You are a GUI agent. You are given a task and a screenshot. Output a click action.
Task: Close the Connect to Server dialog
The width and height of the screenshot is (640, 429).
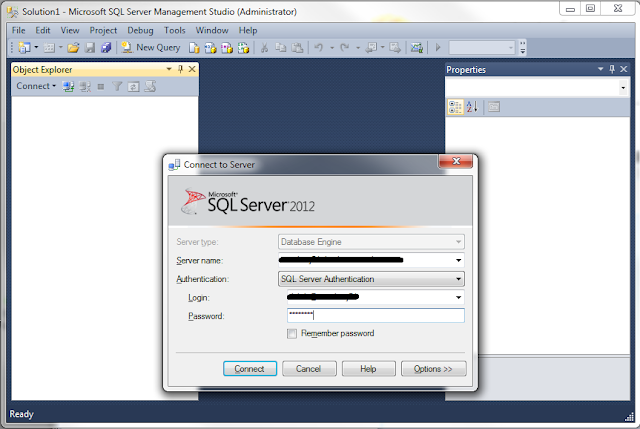(456, 161)
